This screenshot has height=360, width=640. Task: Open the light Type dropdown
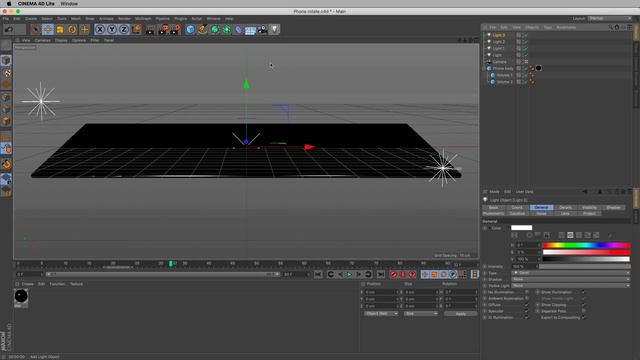click(x=571, y=273)
